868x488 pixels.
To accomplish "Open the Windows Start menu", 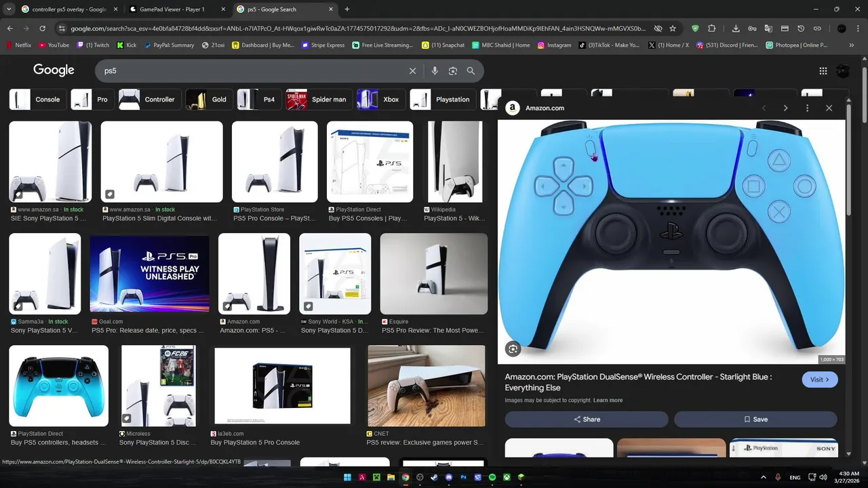I will pos(347,477).
